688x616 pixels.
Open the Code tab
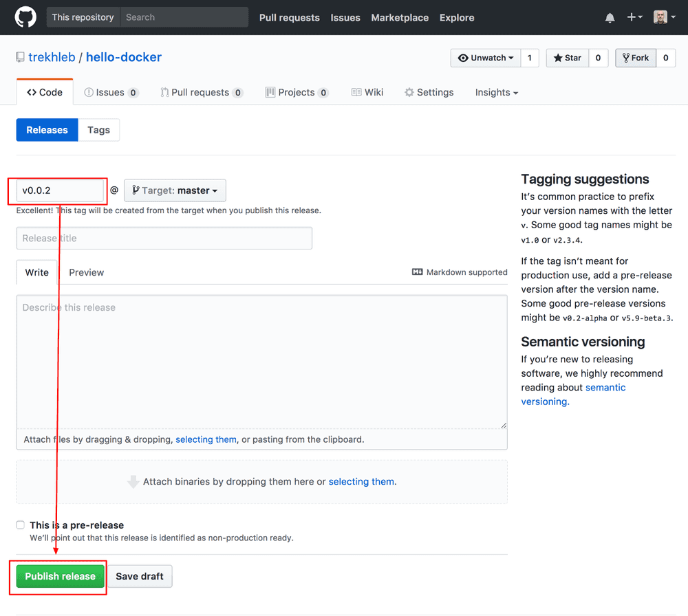[45, 93]
